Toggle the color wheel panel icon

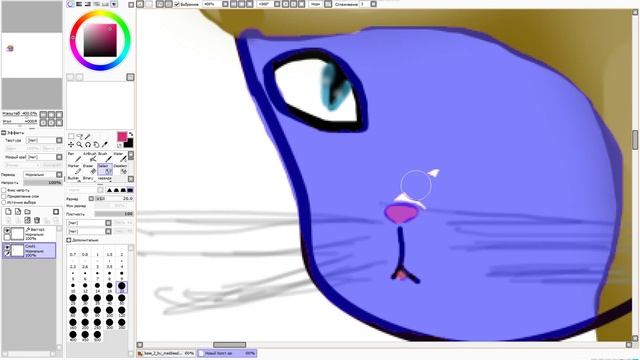point(71,4)
